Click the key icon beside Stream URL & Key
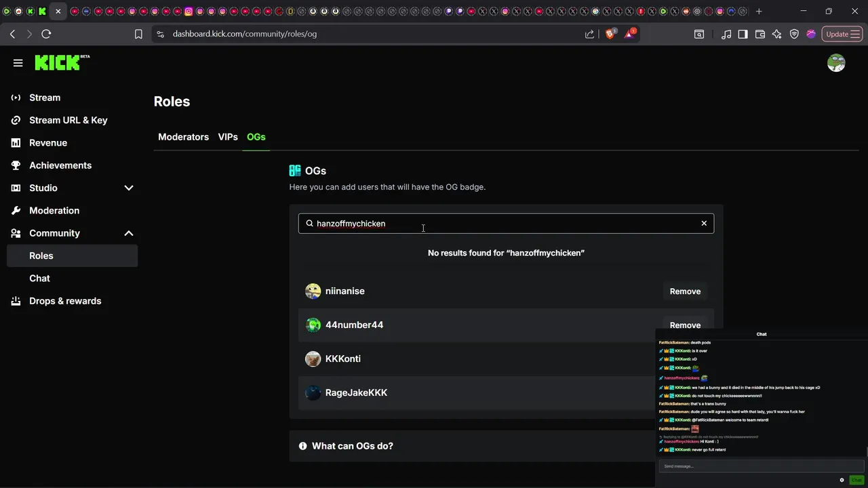The height and width of the screenshot is (488, 868). 16,120
